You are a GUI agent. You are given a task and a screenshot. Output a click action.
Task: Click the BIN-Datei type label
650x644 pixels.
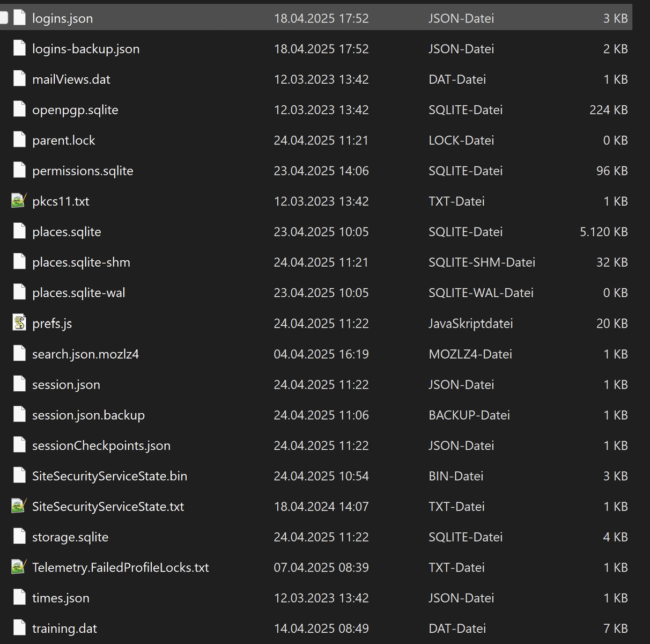(x=456, y=475)
